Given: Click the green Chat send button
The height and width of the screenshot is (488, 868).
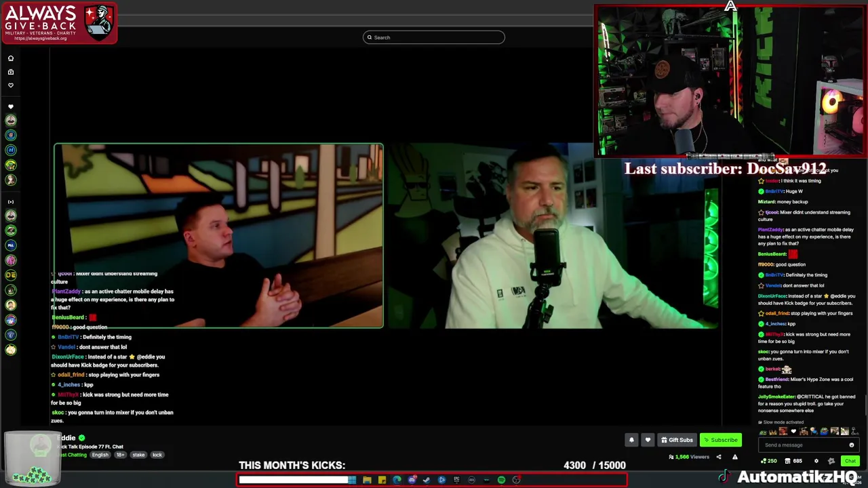Looking at the screenshot, I should click(x=850, y=461).
